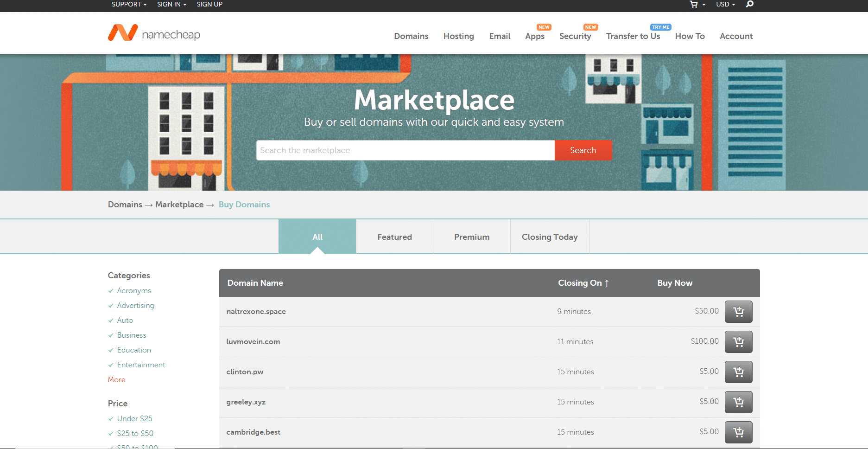Open the clinton.pw domain listing
Image resolution: width=868 pixels, height=449 pixels.
tap(245, 372)
